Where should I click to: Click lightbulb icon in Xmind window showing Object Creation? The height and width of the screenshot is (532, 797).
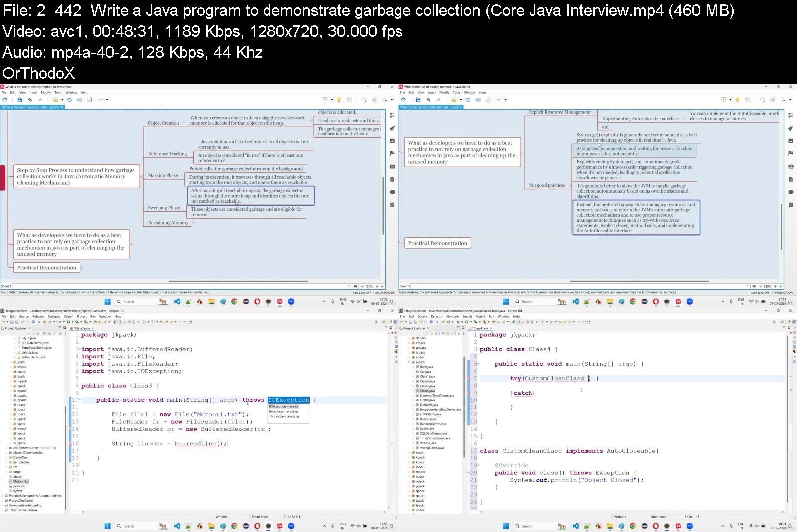tap(339, 100)
